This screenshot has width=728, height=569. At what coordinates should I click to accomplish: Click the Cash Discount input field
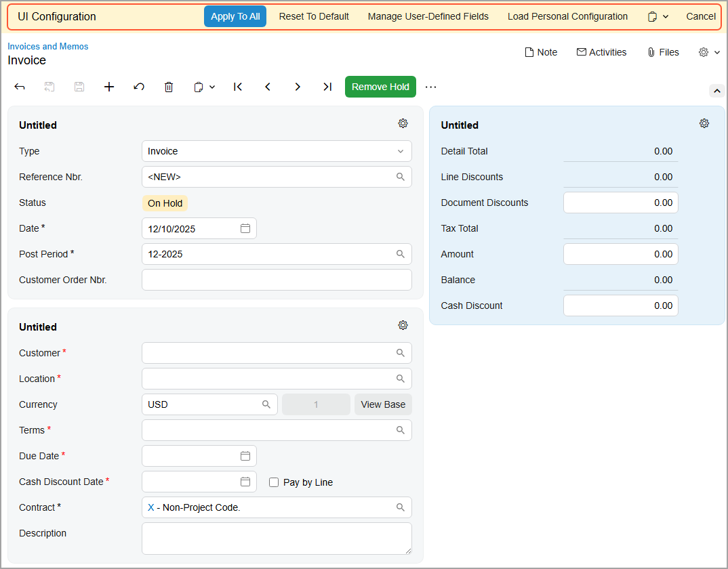pyautogui.click(x=621, y=305)
